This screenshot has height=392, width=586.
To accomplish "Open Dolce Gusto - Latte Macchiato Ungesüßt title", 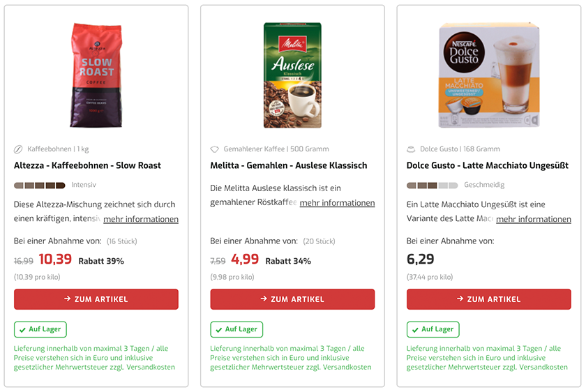I will tap(488, 165).
